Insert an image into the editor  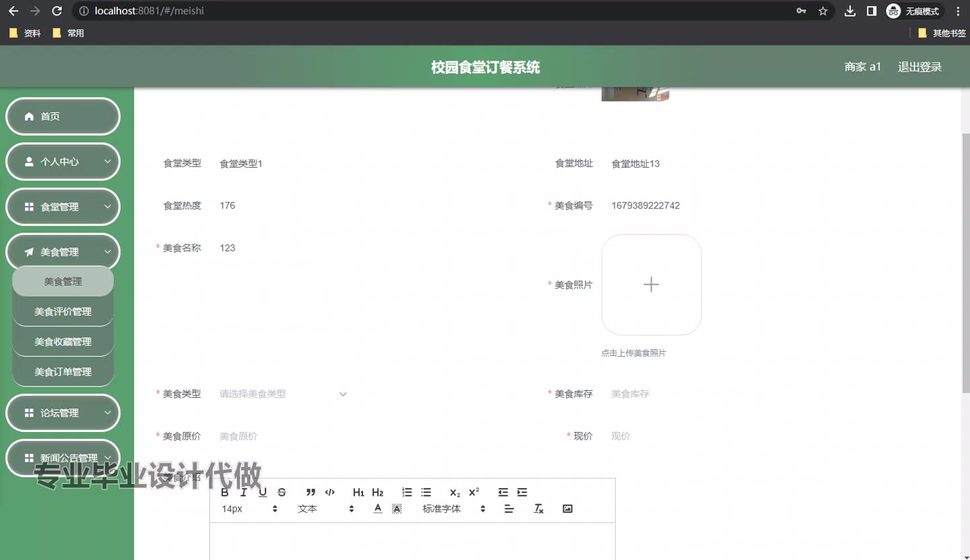[567, 509]
